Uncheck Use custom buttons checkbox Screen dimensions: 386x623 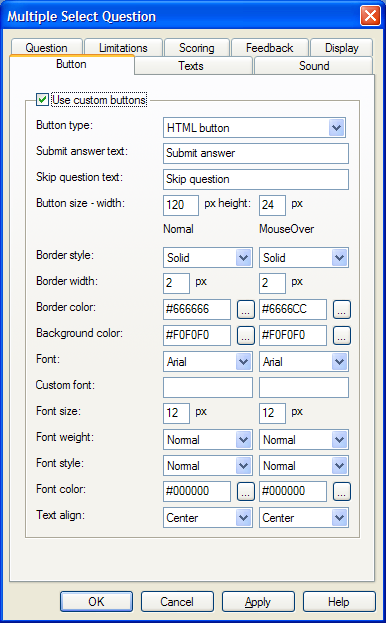[42, 100]
